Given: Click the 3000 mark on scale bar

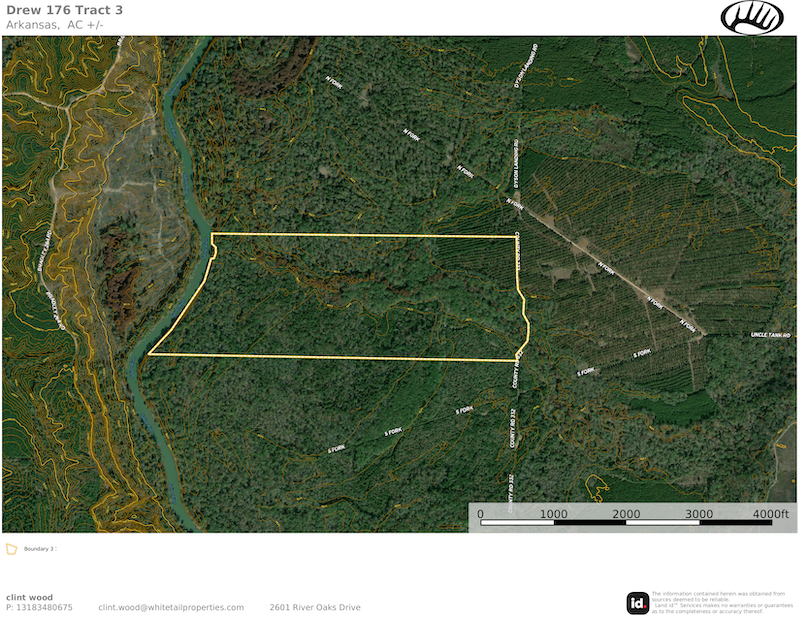Looking at the screenshot, I should tap(699, 514).
